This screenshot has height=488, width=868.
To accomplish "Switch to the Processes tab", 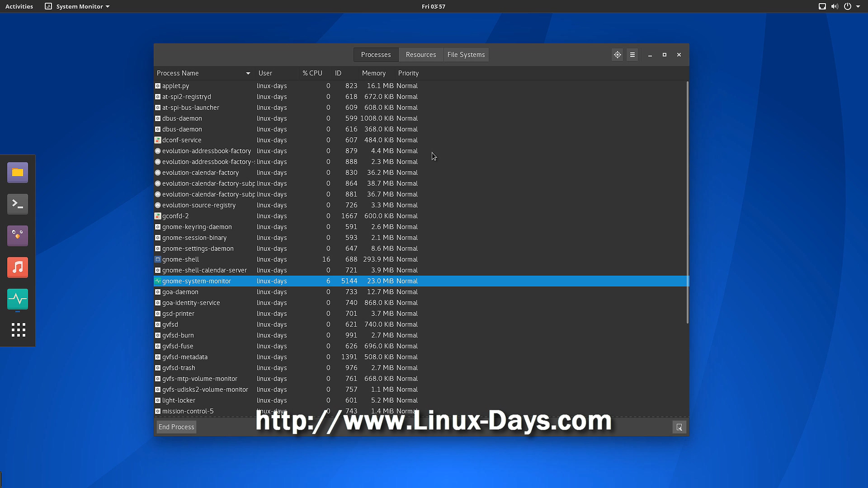I will 376,55.
